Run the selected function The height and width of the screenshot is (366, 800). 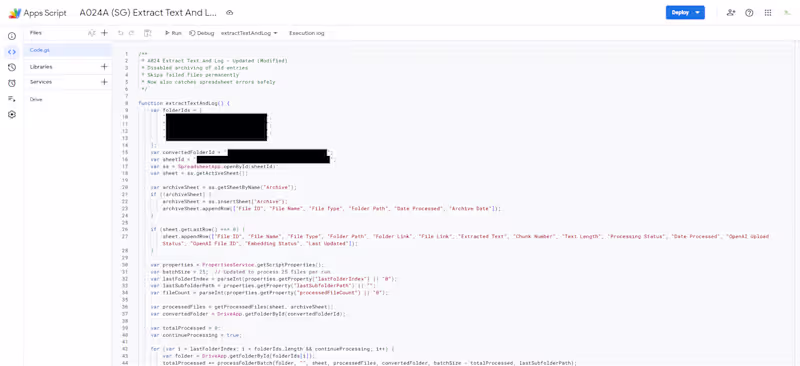click(173, 33)
